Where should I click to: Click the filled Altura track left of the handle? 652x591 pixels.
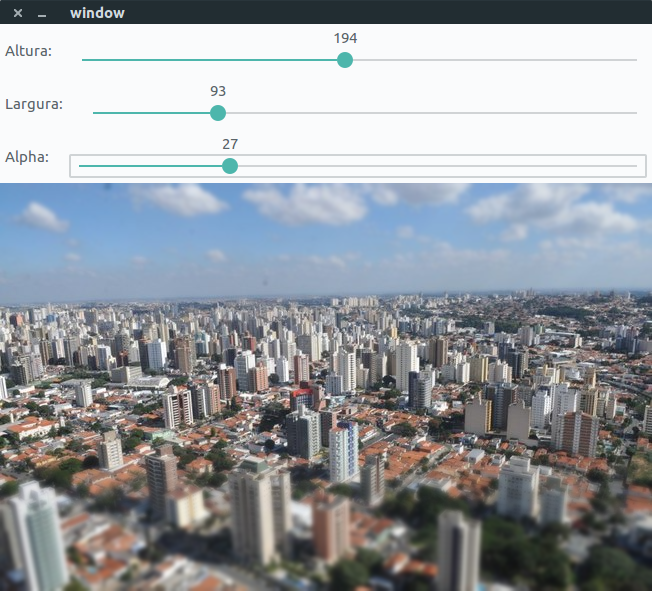(210, 60)
